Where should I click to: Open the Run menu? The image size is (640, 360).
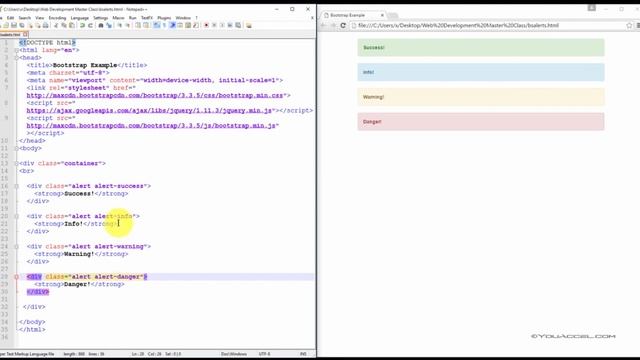click(x=133, y=18)
